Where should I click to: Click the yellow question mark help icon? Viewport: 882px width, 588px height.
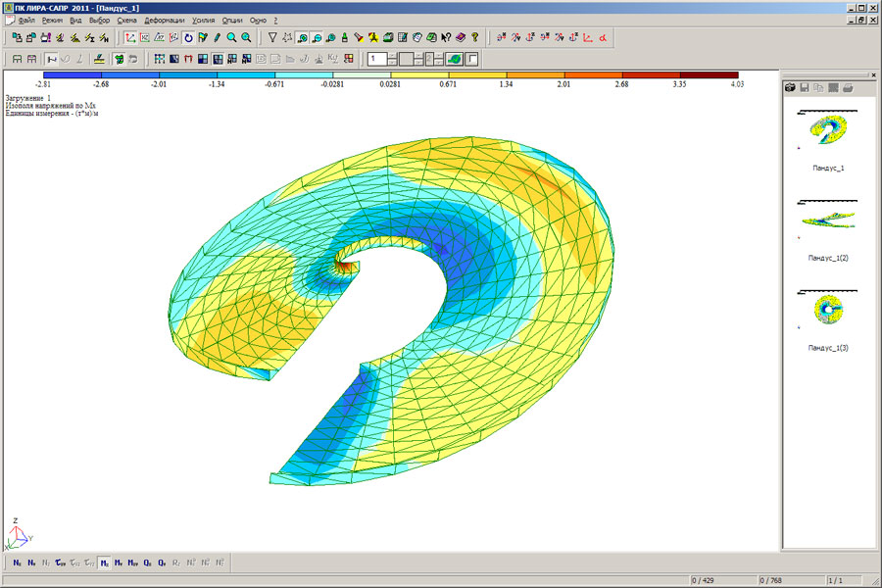(475, 38)
